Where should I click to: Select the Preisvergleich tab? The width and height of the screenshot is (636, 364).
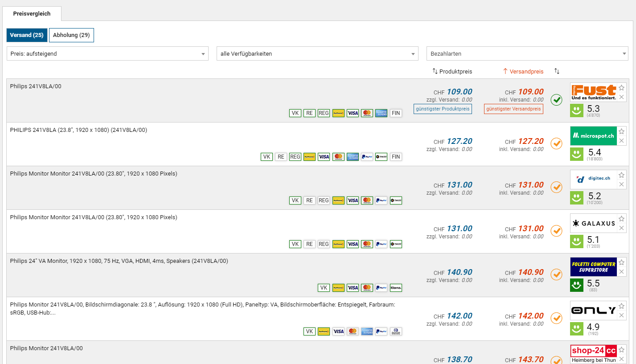(32, 14)
